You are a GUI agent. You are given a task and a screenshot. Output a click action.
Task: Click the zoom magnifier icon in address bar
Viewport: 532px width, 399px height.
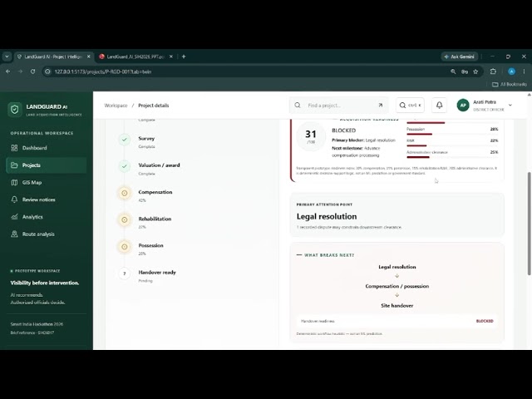[x=453, y=71]
